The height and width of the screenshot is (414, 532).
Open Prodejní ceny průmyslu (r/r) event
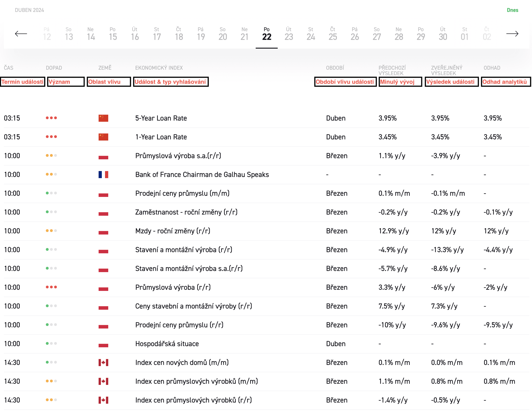coord(179,325)
